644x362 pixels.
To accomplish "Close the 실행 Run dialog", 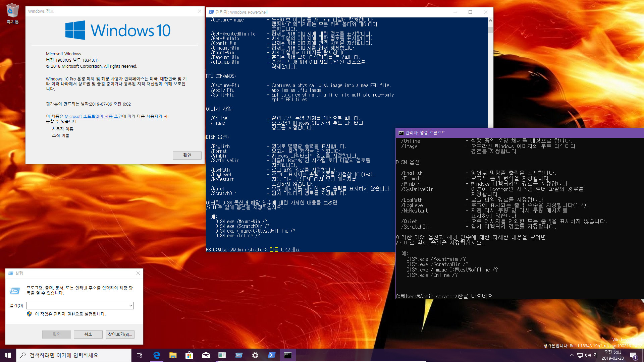I will point(138,273).
